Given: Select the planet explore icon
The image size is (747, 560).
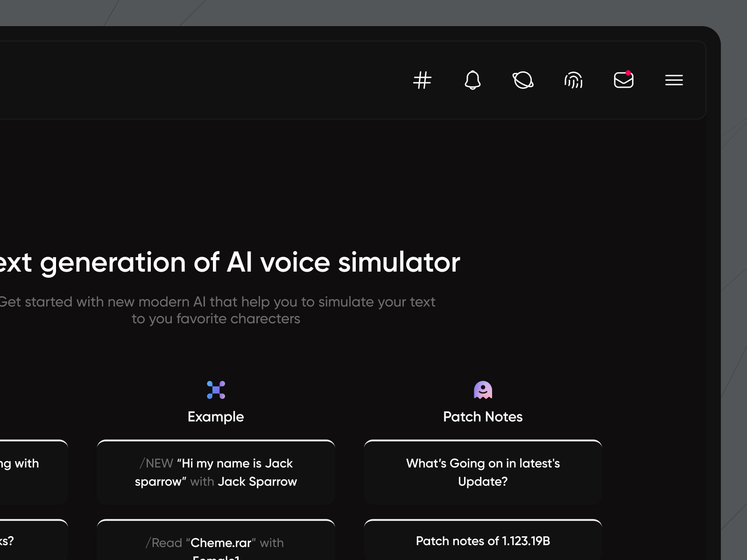Looking at the screenshot, I should pyautogui.click(x=523, y=80).
